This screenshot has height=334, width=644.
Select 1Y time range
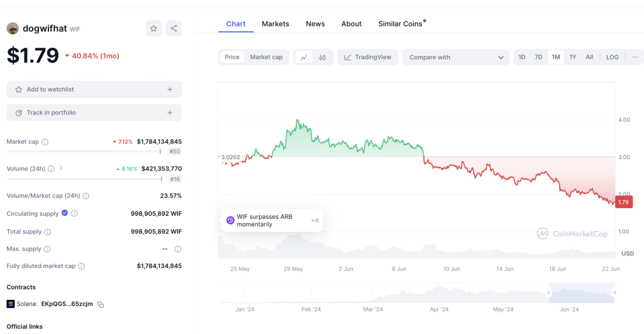[x=572, y=57]
